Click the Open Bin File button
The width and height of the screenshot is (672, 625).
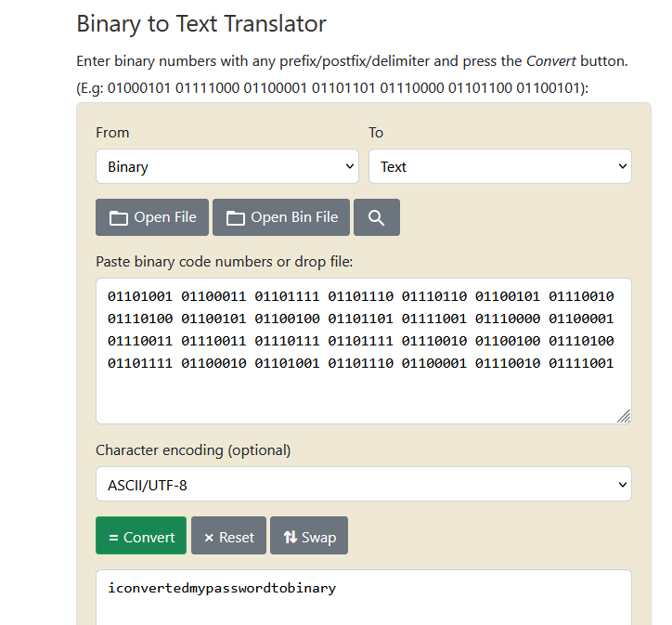point(281,217)
